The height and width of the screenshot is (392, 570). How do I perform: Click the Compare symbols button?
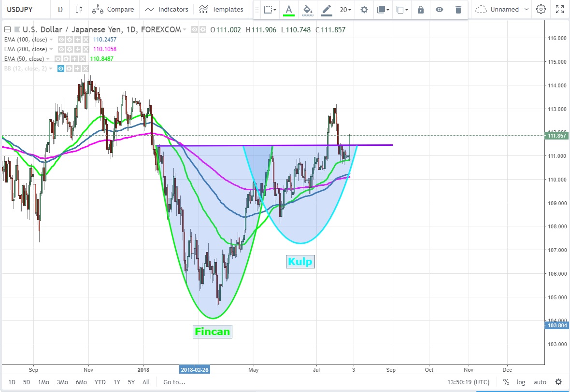[113, 9]
